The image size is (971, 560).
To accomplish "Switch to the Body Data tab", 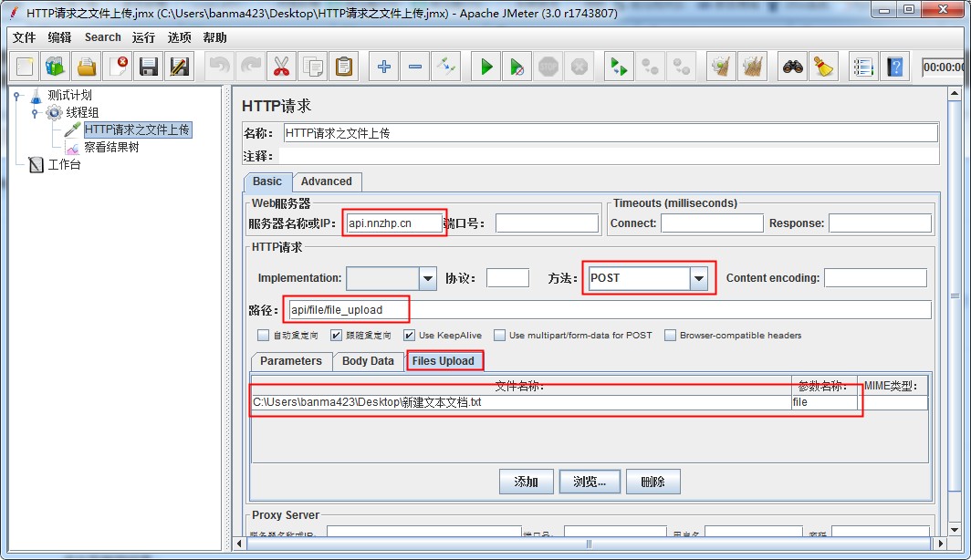I will pos(369,361).
